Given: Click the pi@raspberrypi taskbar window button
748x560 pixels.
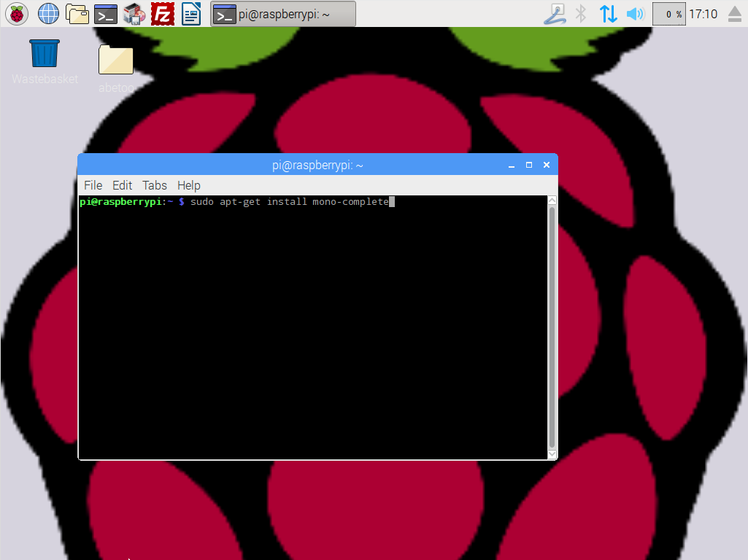Looking at the screenshot, I should tap(283, 14).
